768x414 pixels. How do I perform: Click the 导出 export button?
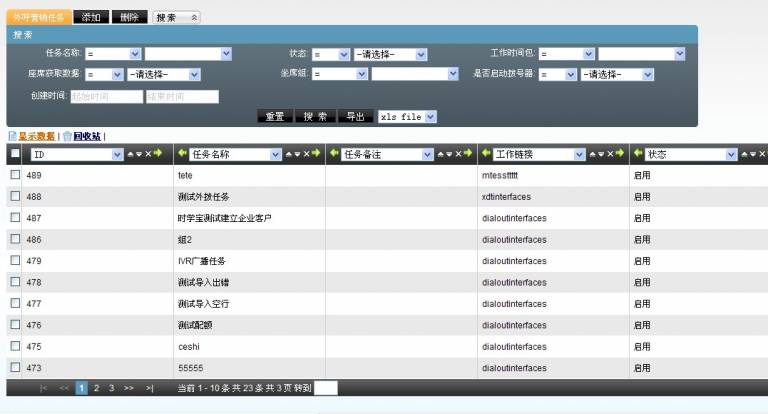click(x=355, y=117)
